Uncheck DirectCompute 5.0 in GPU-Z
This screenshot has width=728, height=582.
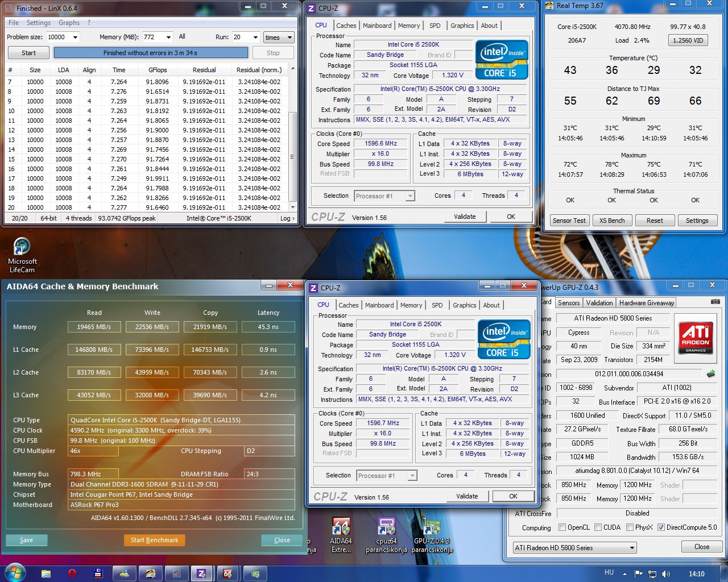point(661,527)
